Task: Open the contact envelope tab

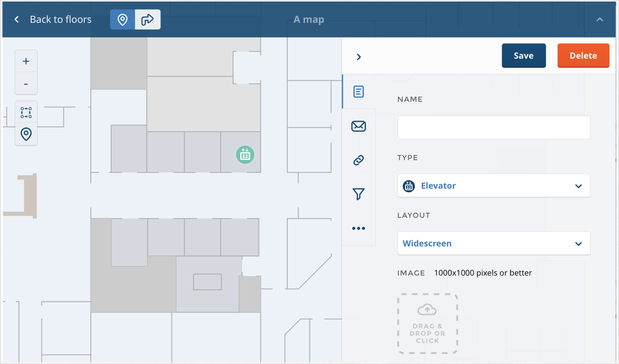Action: pyautogui.click(x=358, y=126)
